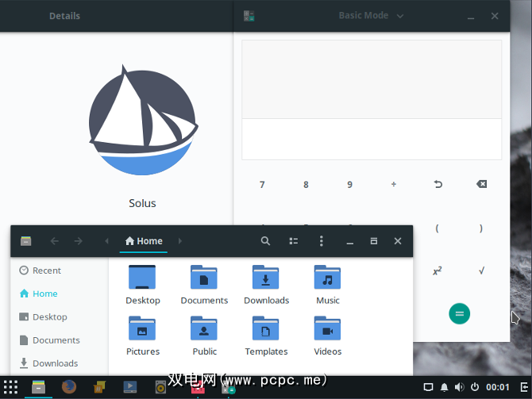This screenshot has height=399, width=532.
Task: Open search in the file manager
Action: [266, 241]
